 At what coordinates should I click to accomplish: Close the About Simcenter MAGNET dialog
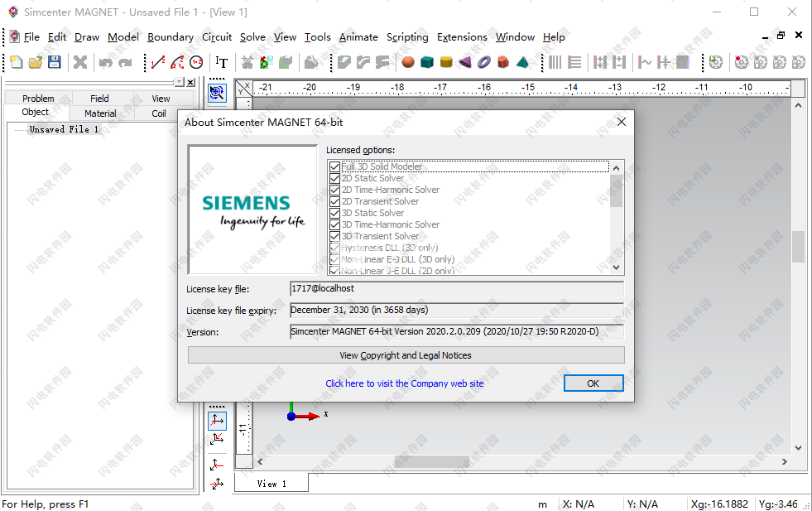point(622,122)
